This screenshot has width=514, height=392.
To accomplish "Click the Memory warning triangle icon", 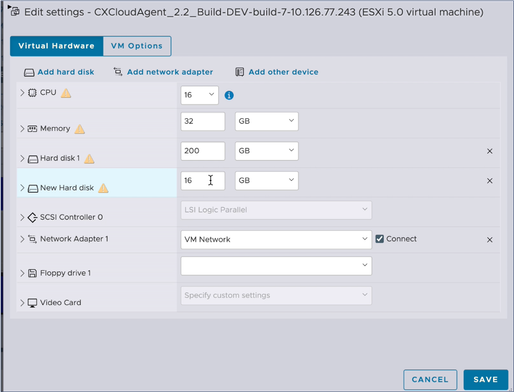I will [x=80, y=129].
